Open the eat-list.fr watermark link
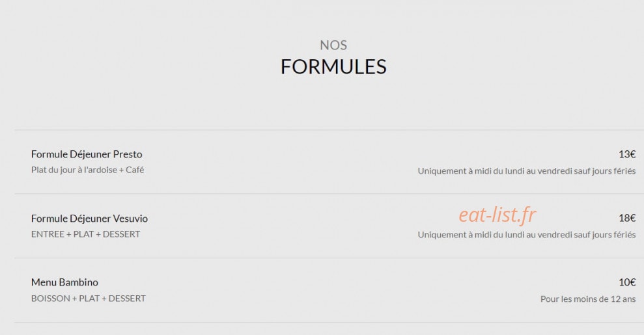Screen dimensions: 644x335 point(497,215)
